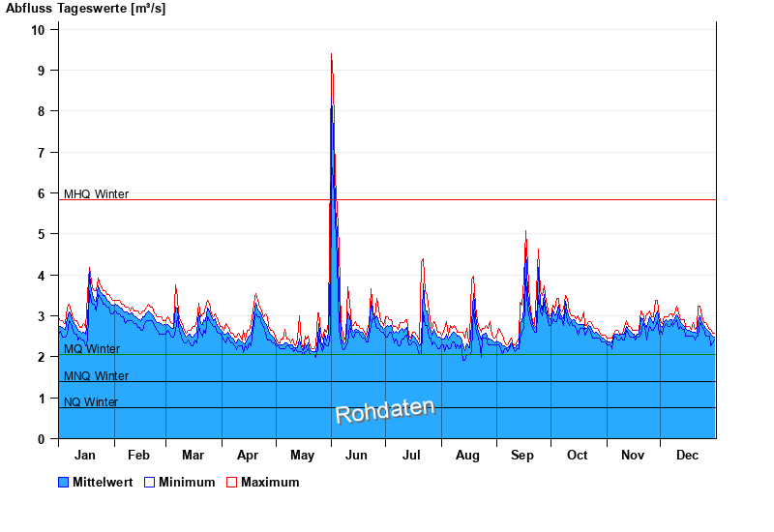Click the white Minimum legend swatch

149,482
